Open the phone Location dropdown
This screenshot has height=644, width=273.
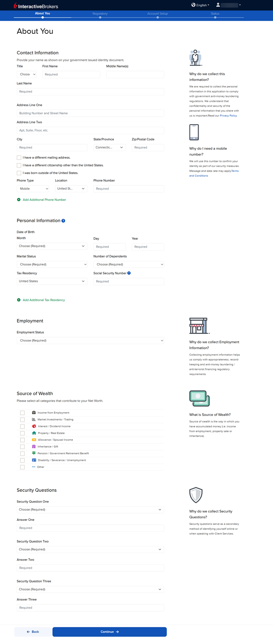click(x=71, y=189)
